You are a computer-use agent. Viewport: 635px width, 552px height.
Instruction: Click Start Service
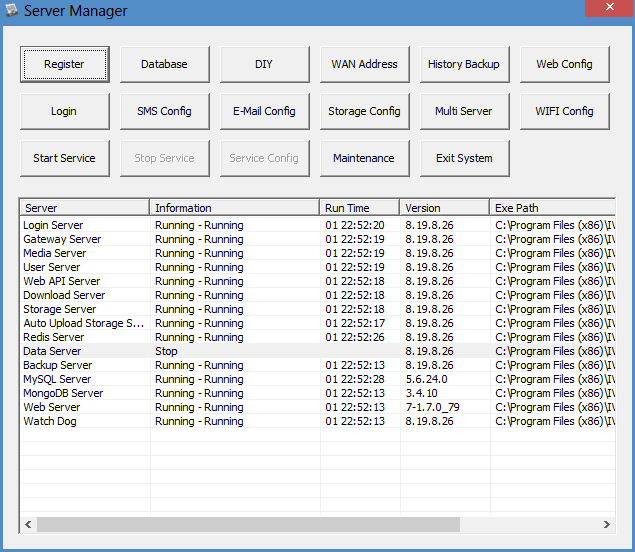65,158
